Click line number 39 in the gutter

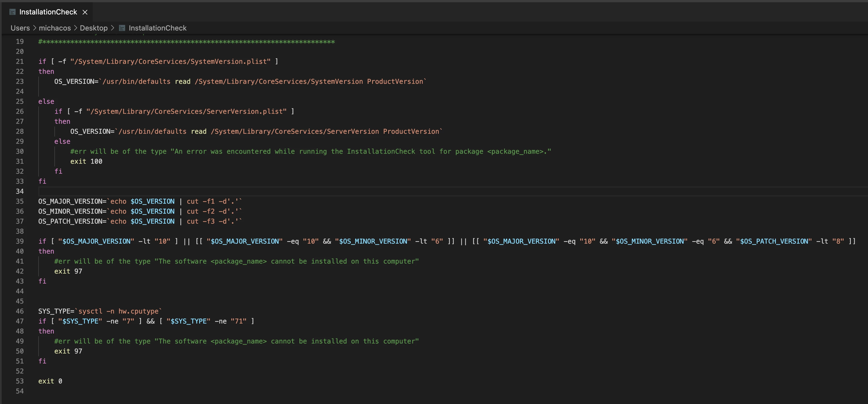(x=20, y=241)
